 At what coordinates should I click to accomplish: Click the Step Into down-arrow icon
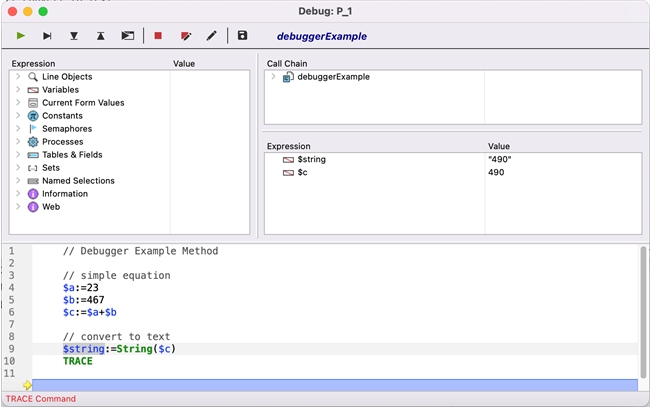click(x=74, y=36)
